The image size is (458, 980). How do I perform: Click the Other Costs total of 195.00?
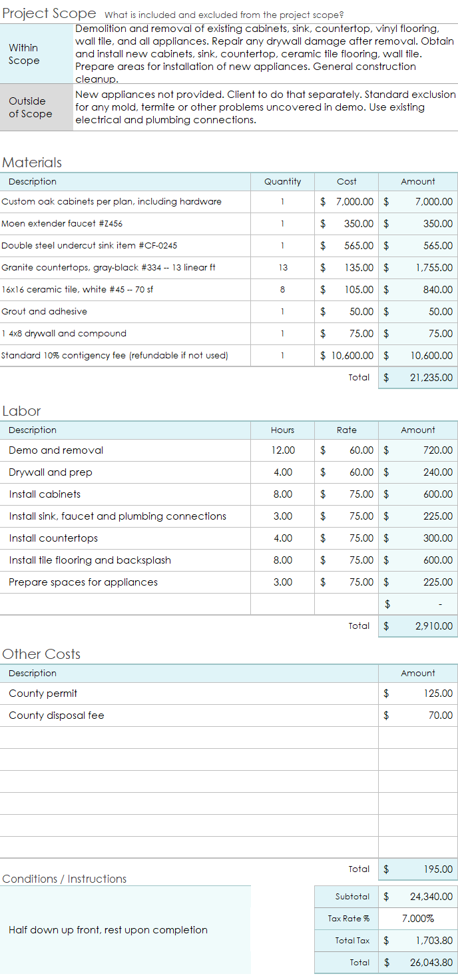[418, 869]
